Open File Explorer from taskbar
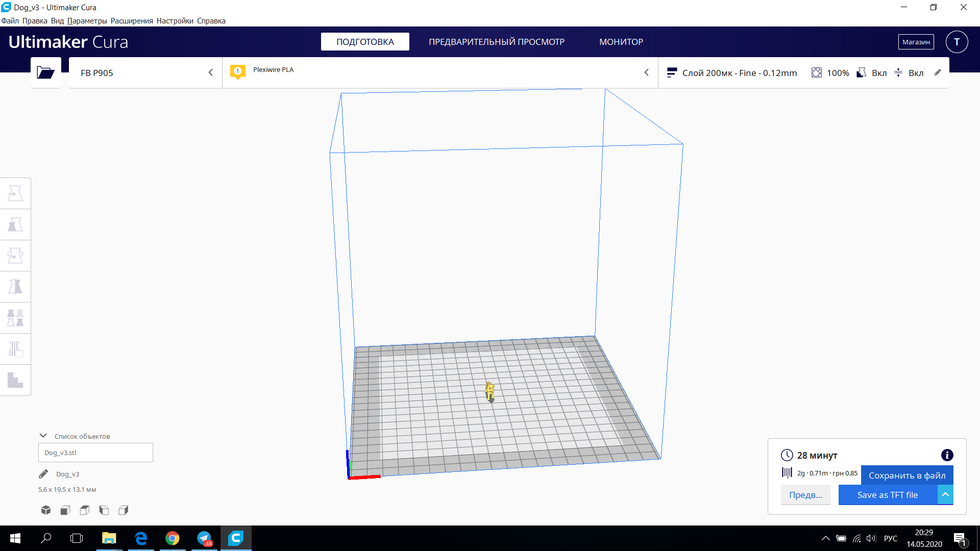Image resolution: width=980 pixels, height=551 pixels. pyautogui.click(x=109, y=538)
